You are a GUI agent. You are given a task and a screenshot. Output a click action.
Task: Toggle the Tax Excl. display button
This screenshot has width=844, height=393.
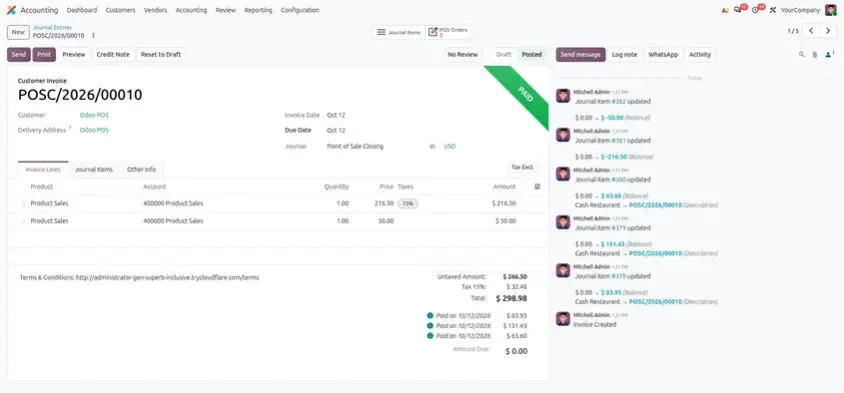522,167
